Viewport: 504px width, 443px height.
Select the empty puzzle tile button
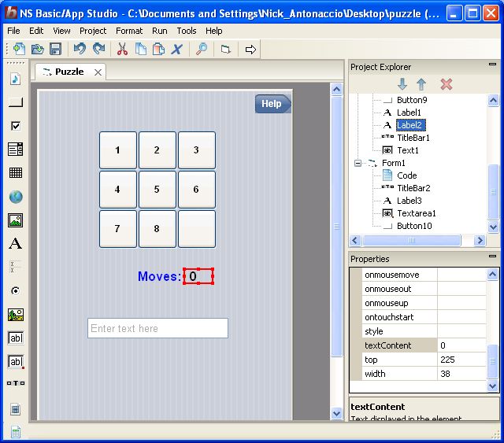point(197,229)
